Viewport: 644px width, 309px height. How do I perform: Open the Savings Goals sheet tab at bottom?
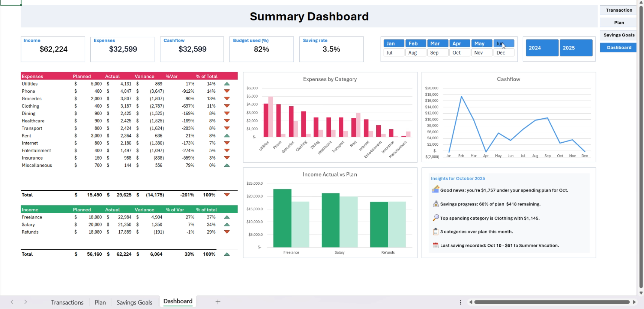134,302
